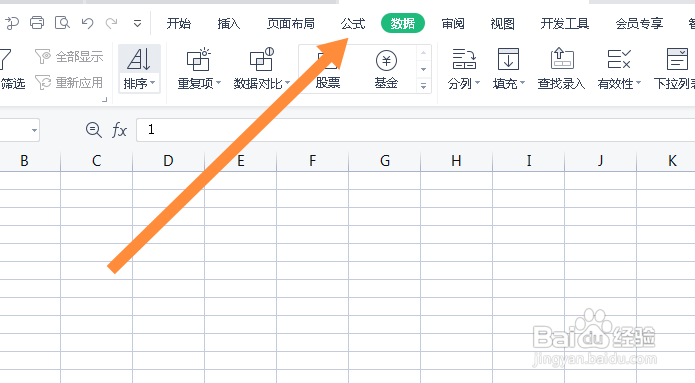695x383 pixels.
Task: Click the undo arrow icon
Action: [x=87, y=23]
